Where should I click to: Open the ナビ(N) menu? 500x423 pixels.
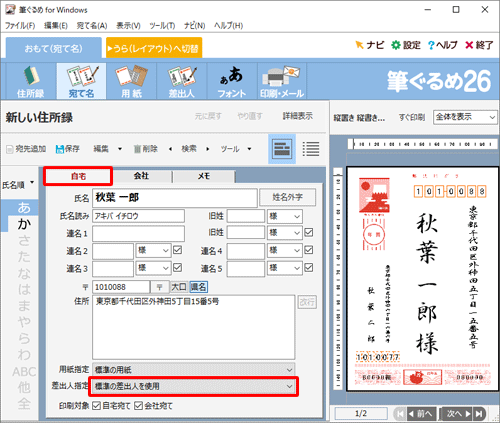[194, 26]
